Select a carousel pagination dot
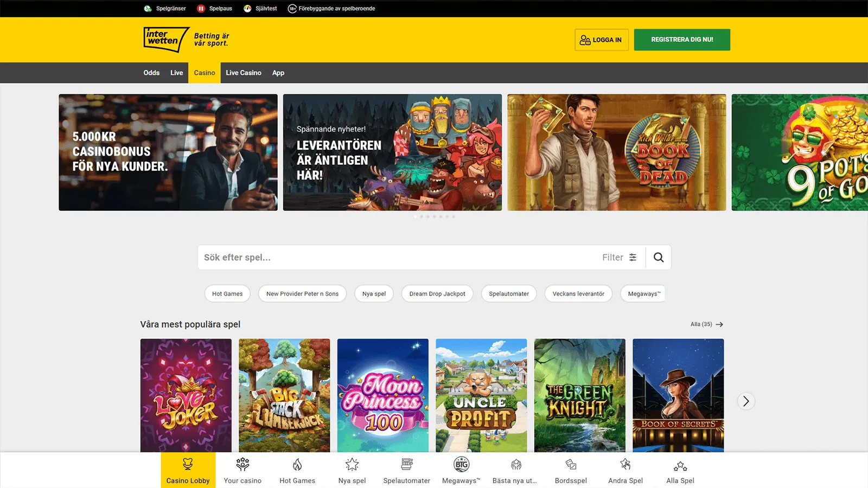 pyautogui.click(x=416, y=216)
